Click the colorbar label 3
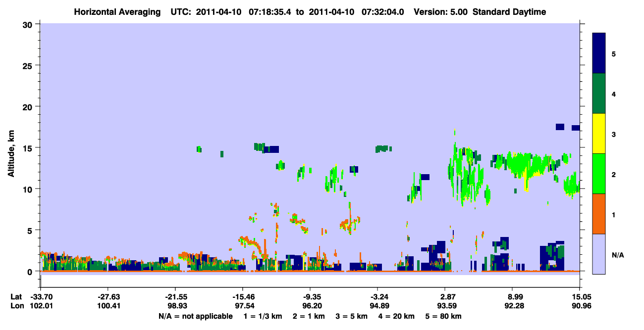The image size is (644, 330). coord(614,134)
